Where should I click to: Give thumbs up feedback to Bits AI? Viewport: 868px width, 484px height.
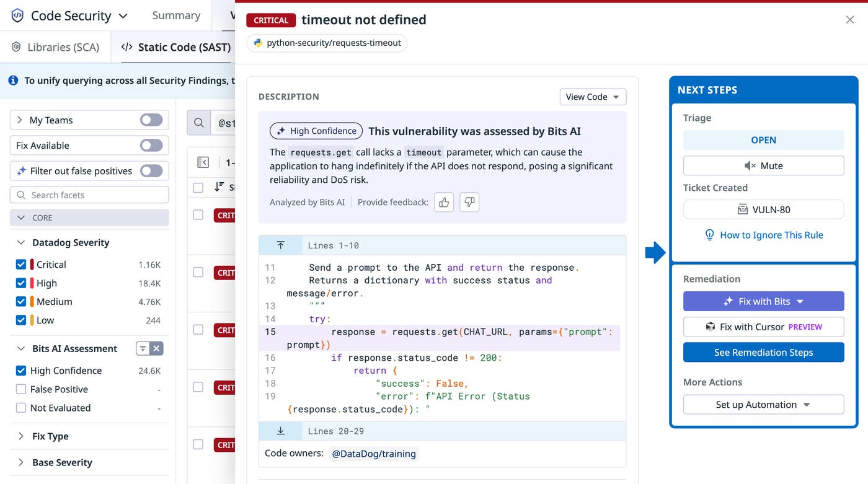coord(444,202)
